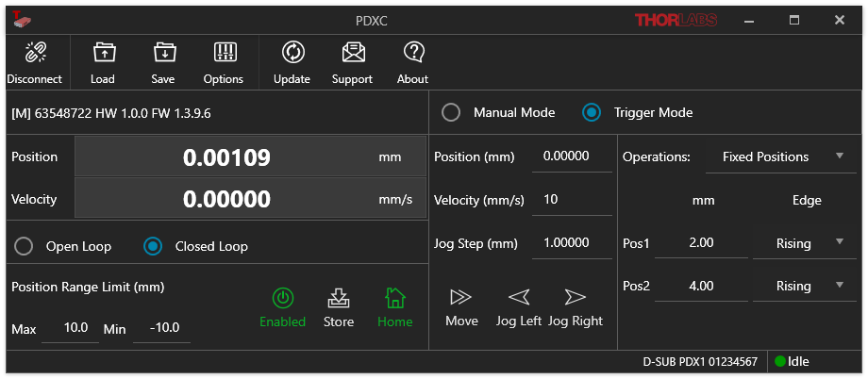Maximize the PDXC window
Image resolution: width=868 pixels, height=379 pixels.
coord(794,21)
